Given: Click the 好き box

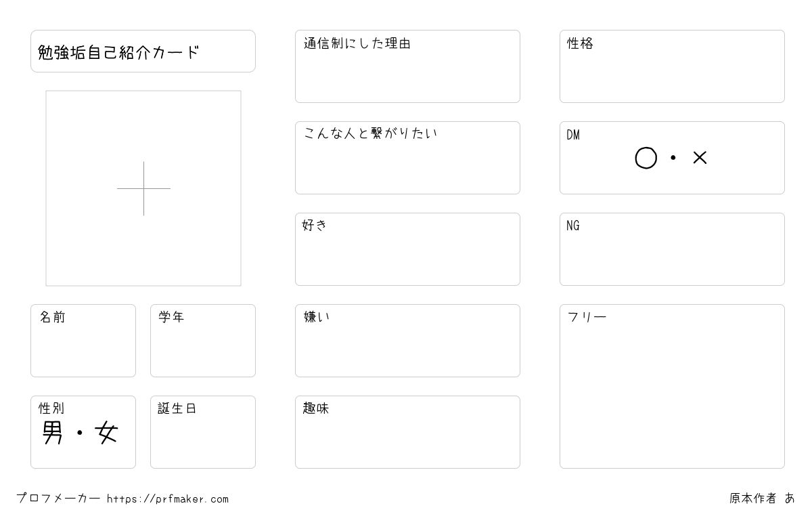Looking at the screenshot, I should pyautogui.click(x=407, y=249).
